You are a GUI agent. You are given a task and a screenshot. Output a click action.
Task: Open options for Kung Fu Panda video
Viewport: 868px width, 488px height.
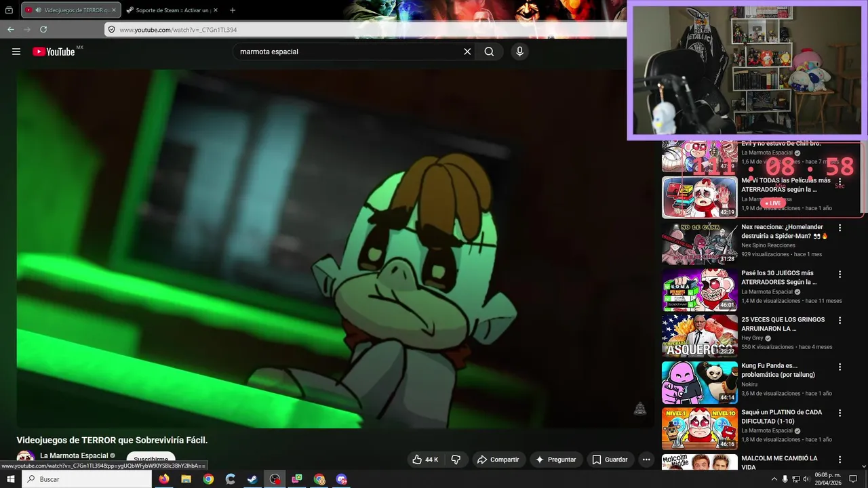tap(840, 367)
